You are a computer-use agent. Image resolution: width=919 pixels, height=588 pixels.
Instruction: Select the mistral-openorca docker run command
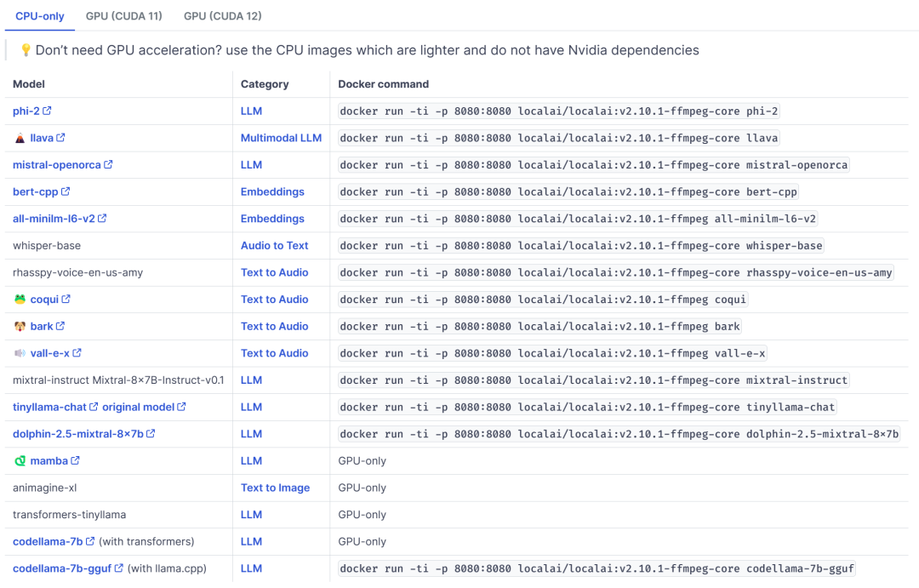pyautogui.click(x=594, y=165)
